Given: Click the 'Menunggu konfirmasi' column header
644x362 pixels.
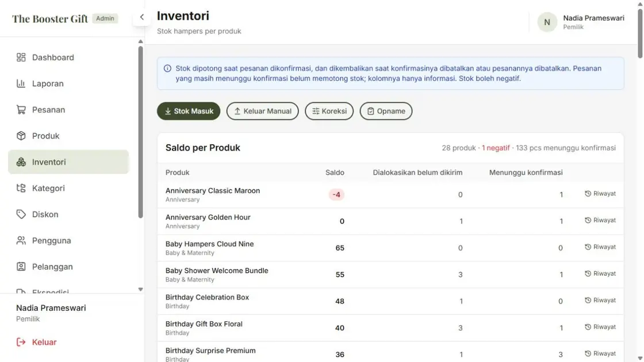Looking at the screenshot, I should point(526,173).
